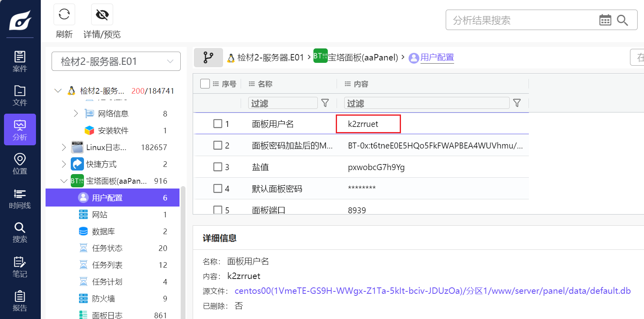Collapse the 宝塔面板(aaPanel) tree node
This screenshot has width=644, height=319.
coord(64,181)
